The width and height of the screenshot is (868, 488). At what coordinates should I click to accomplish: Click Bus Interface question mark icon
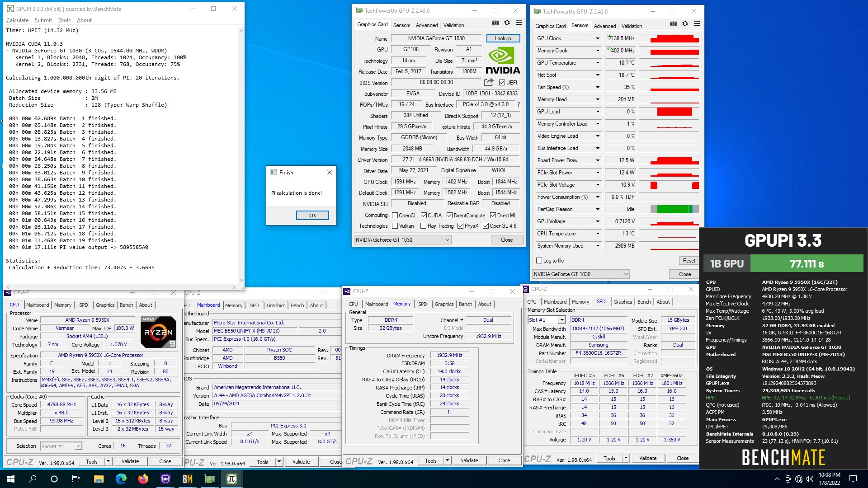519,104
